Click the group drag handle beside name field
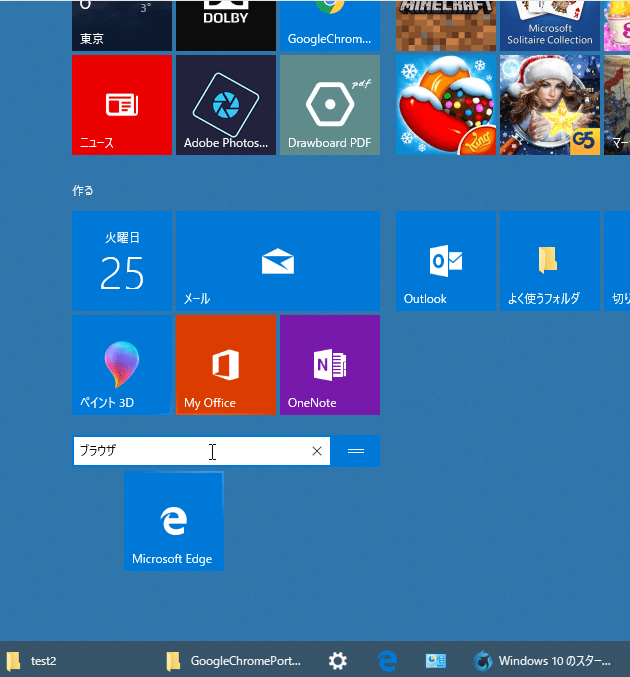Image resolution: width=630 pixels, height=677 pixels. tap(356, 451)
